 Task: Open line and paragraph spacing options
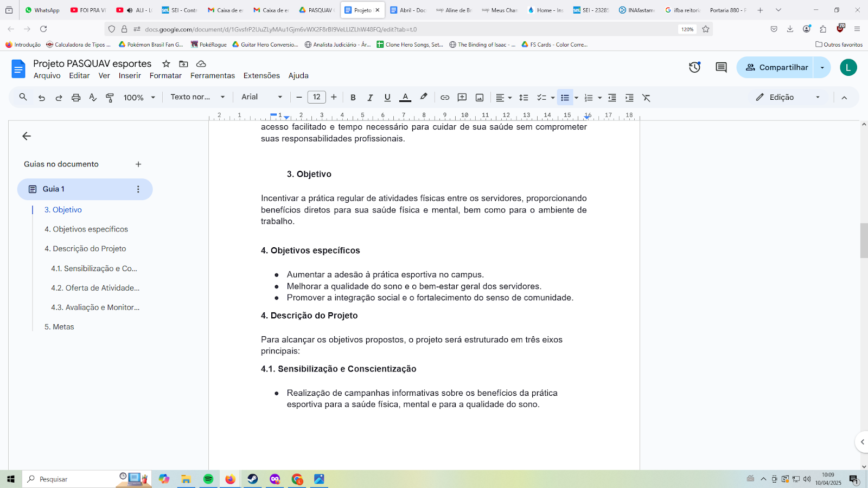pyautogui.click(x=524, y=98)
